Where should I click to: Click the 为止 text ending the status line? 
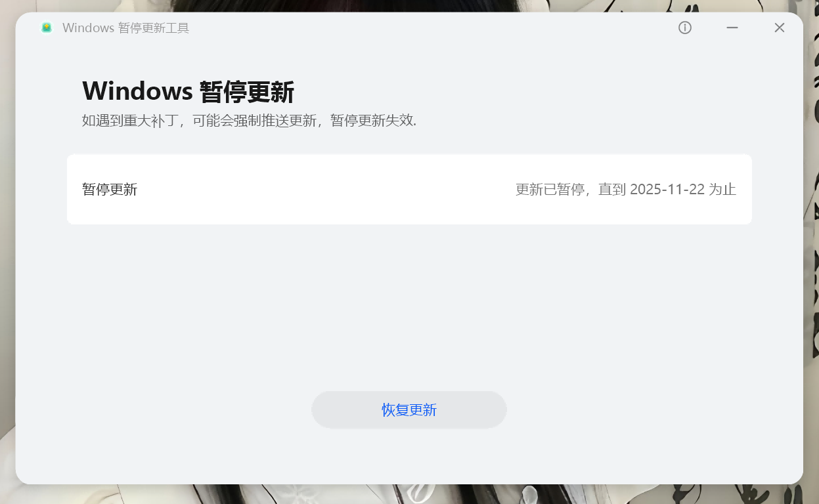[x=726, y=190]
